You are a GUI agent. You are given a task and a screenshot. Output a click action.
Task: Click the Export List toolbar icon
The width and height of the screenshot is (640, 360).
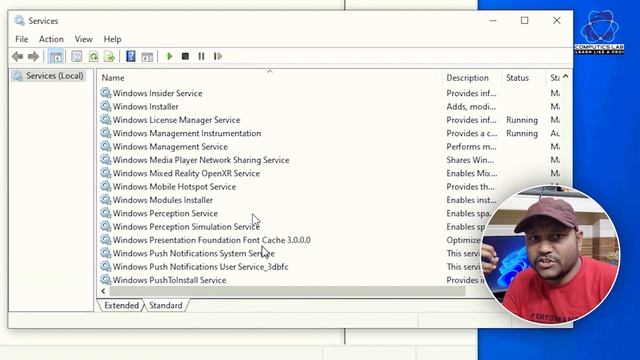(109, 56)
